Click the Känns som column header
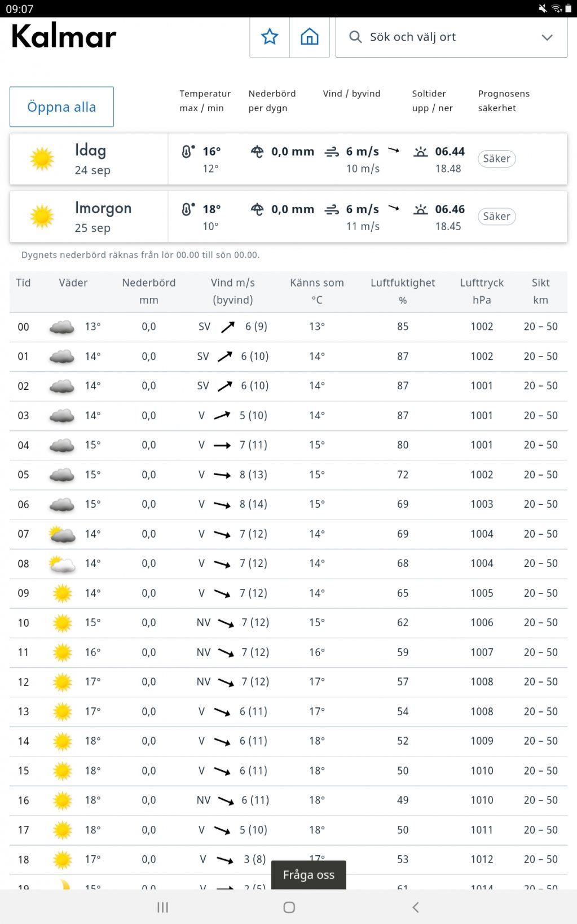Viewport: 577px width, 924px height. coord(317,291)
